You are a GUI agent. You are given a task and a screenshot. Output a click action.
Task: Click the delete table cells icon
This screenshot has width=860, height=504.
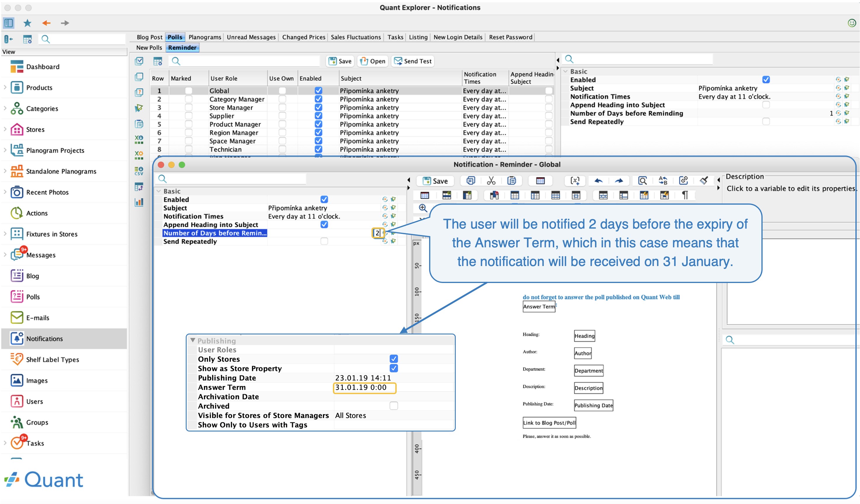point(494,195)
